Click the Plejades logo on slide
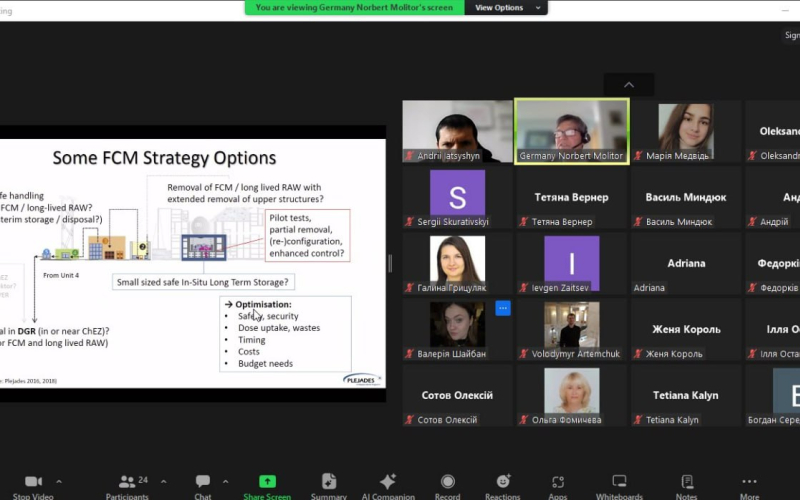This screenshot has height=500, width=800. pyautogui.click(x=362, y=380)
